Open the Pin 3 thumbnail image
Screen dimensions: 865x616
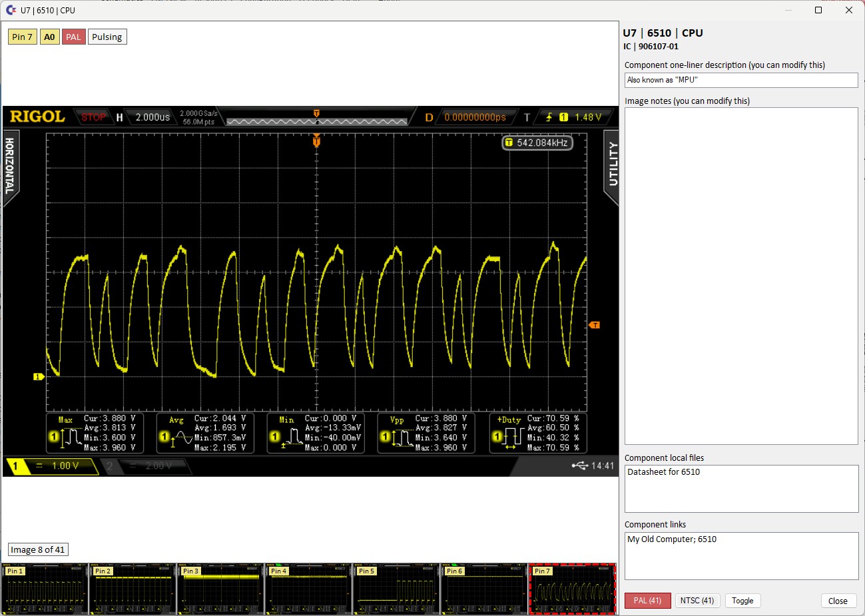pyautogui.click(x=220, y=589)
